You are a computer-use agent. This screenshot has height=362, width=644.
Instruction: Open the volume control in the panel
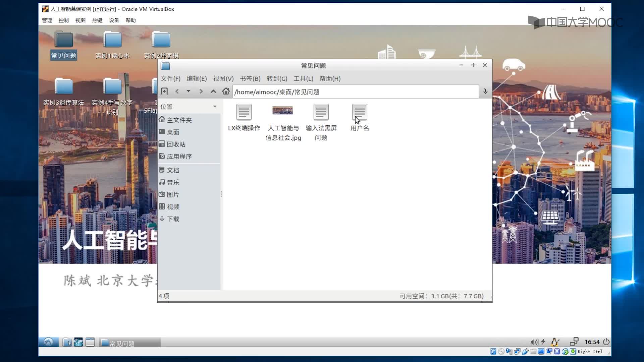pyautogui.click(x=534, y=342)
